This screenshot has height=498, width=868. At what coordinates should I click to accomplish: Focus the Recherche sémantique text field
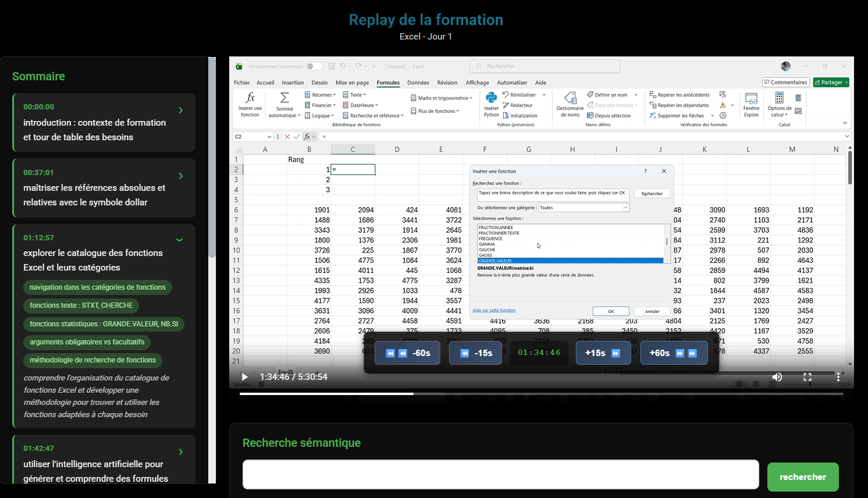[x=500, y=475]
